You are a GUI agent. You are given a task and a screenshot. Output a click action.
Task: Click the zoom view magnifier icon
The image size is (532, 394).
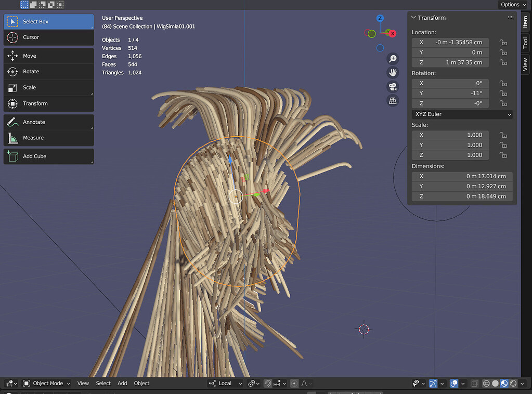click(x=393, y=59)
